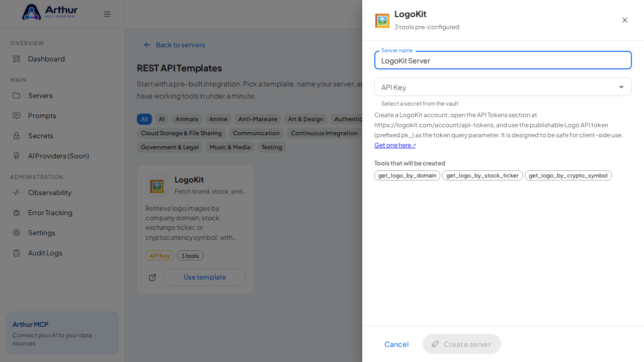Go to Servers in the sidebar

coord(62,96)
